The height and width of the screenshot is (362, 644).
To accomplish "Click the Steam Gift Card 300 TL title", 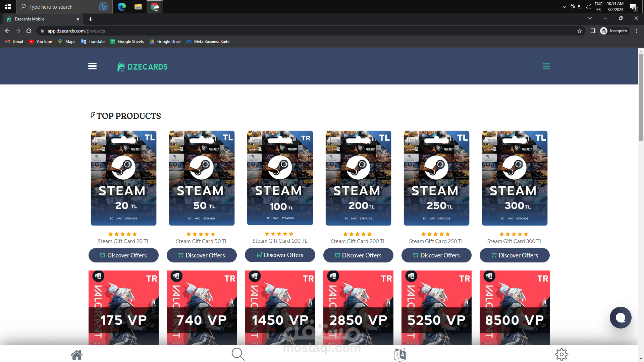I will click(515, 241).
